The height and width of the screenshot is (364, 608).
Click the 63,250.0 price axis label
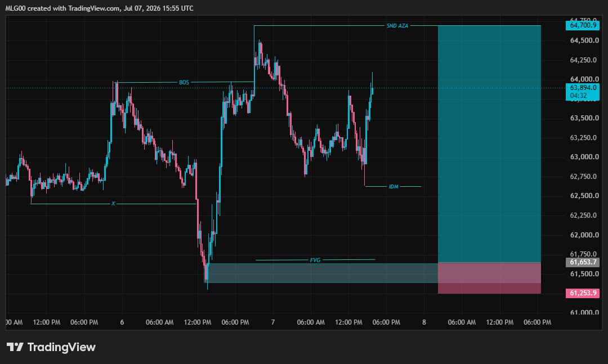click(x=583, y=138)
